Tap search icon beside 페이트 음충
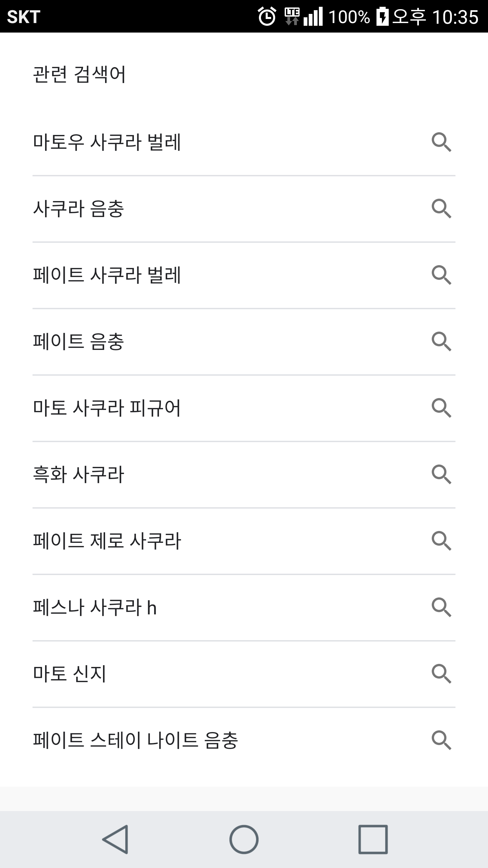 [441, 341]
